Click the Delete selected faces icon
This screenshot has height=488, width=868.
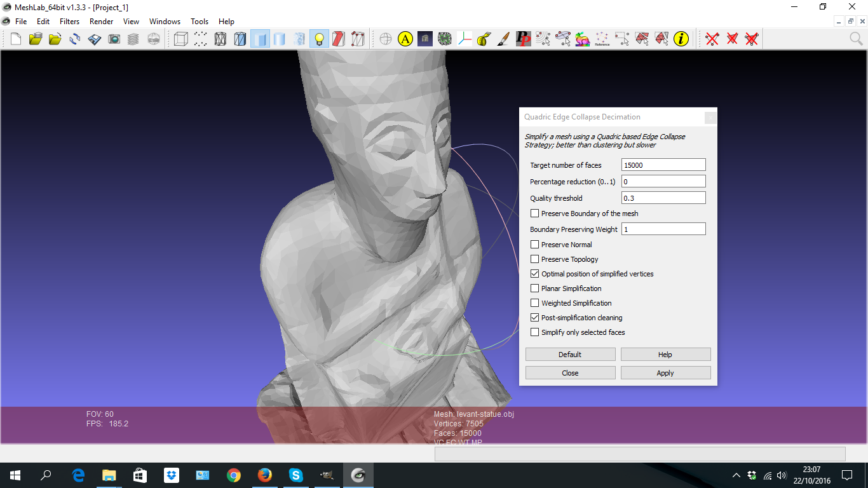coord(732,39)
